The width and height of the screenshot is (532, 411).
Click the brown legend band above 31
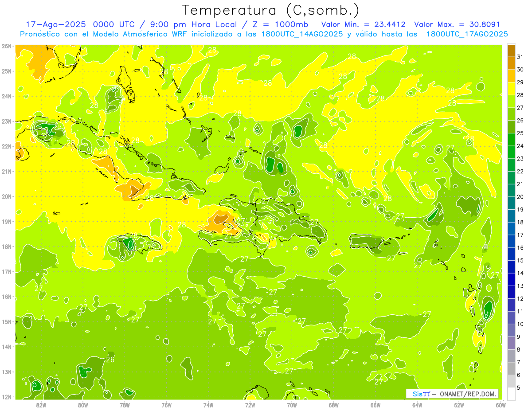[511, 51]
